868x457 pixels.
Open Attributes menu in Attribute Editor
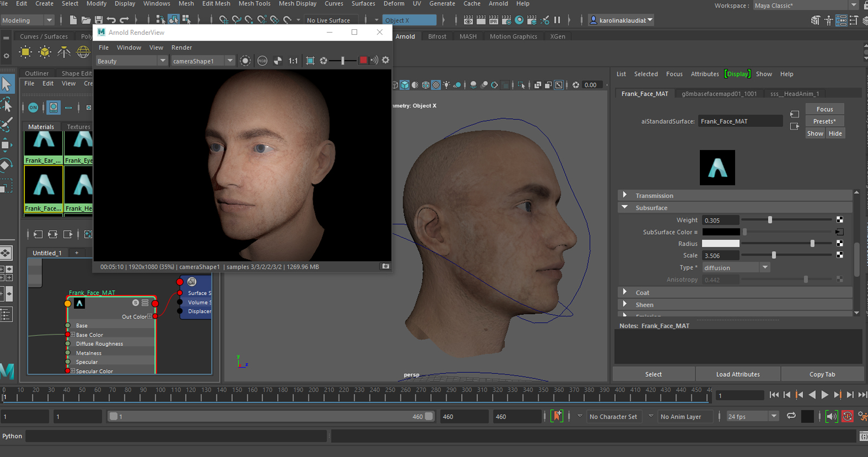pyautogui.click(x=705, y=74)
